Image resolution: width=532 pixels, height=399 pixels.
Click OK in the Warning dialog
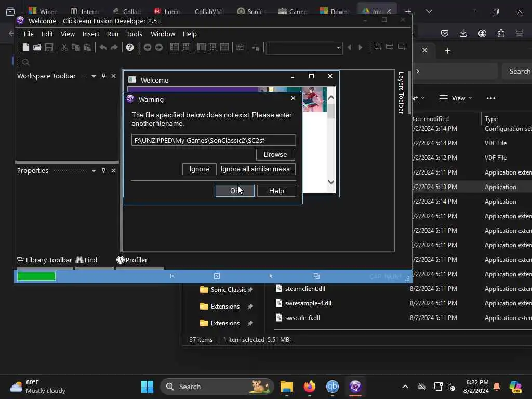click(x=235, y=191)
